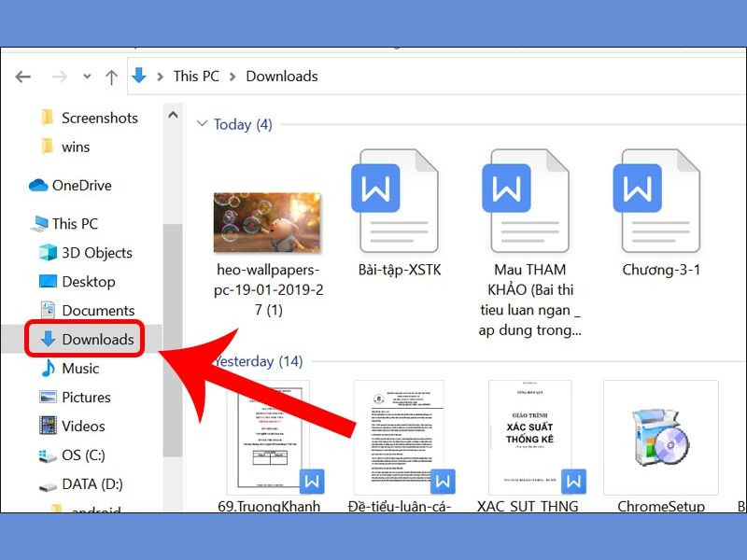Expand the chevron before This PC breadcrumb
This screenshot has height=560, width=747.
(x=161, y=77)
